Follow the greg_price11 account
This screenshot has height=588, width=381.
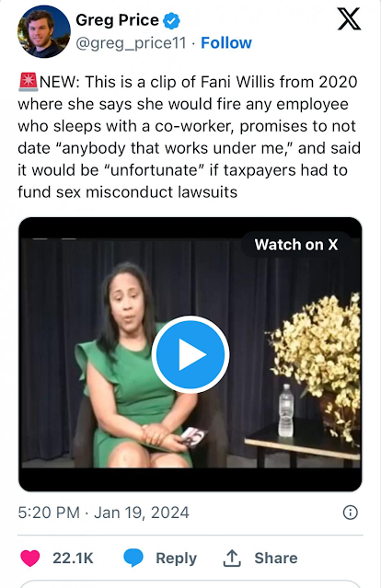coord(226,42)
